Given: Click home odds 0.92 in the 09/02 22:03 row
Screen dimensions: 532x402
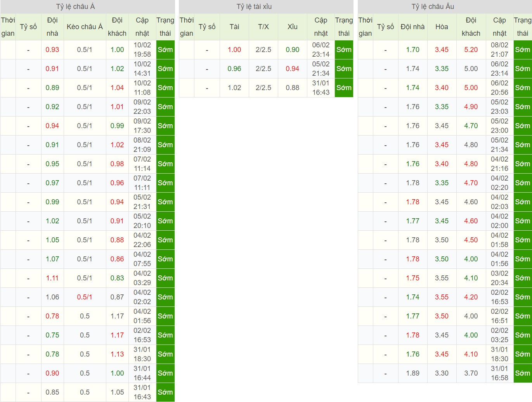Looking at the screenshot, I should coord(52,107).
